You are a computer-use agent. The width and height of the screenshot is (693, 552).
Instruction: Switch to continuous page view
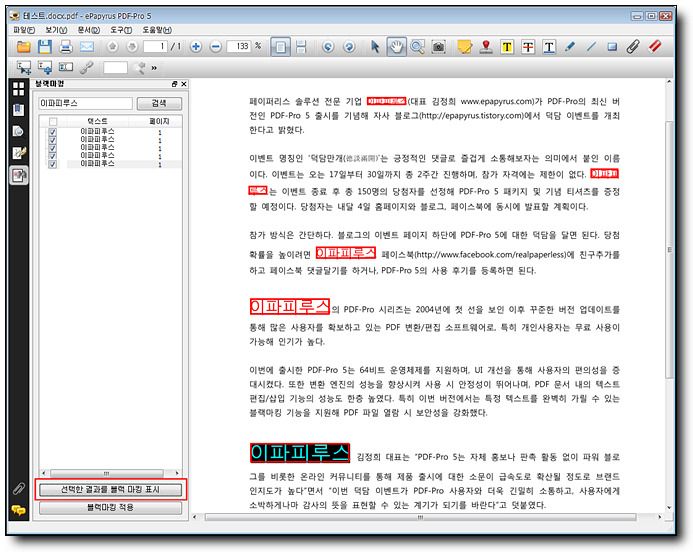click(301, 46)
